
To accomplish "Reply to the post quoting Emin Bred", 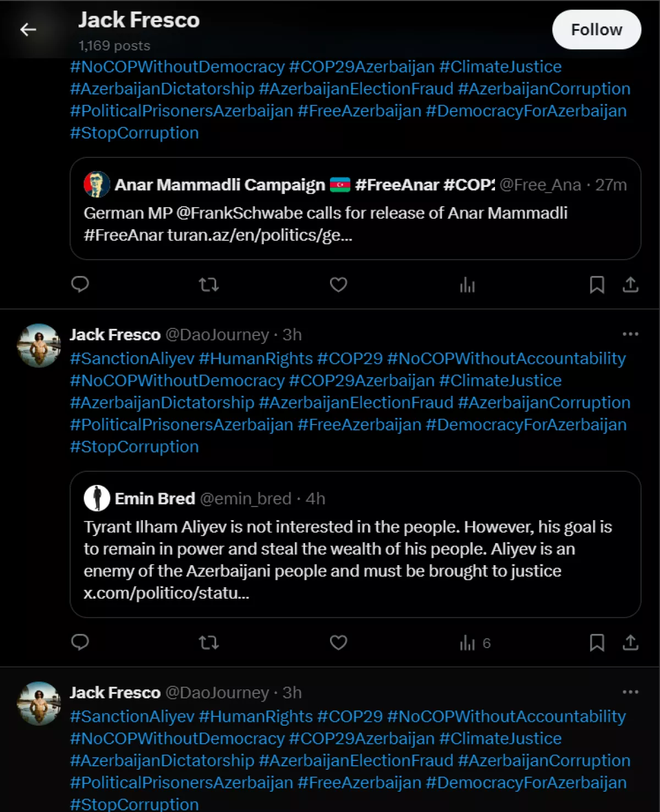I will tap(80, 642).
